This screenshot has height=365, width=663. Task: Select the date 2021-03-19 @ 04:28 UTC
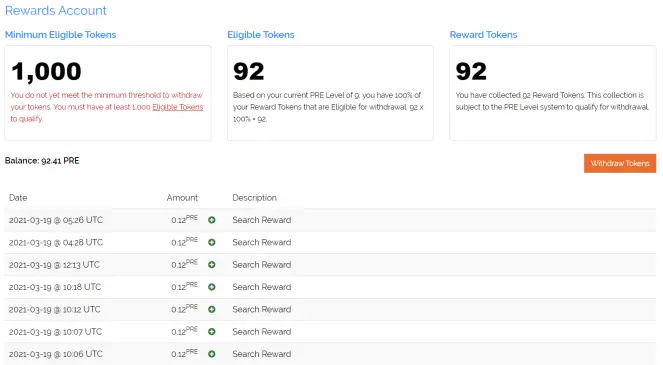56,242
